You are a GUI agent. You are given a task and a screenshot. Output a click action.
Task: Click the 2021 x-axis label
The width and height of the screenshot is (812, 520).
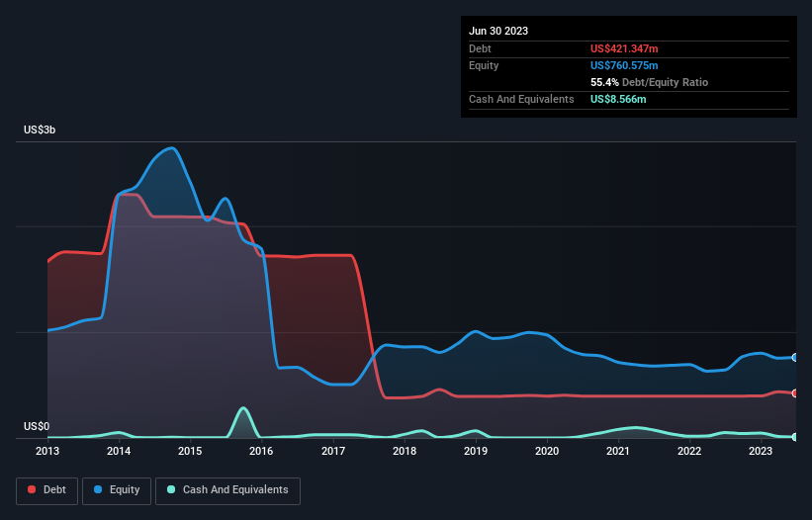[618, 451]
